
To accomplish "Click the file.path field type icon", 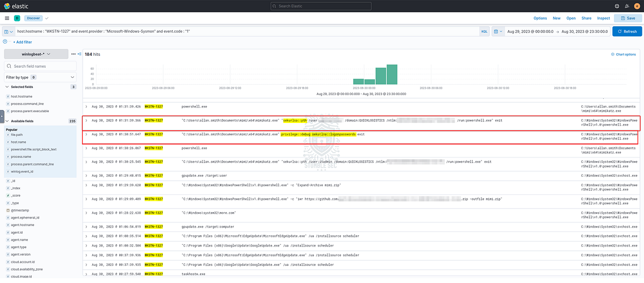I will 8,134.
